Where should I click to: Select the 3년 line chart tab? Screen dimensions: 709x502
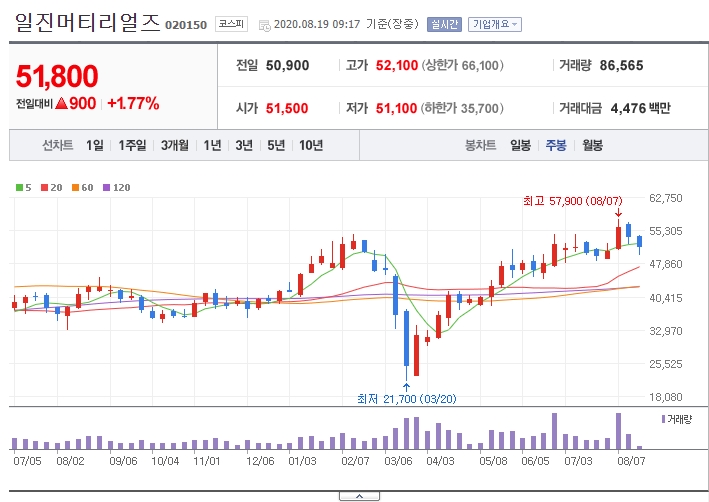point(244,145)
